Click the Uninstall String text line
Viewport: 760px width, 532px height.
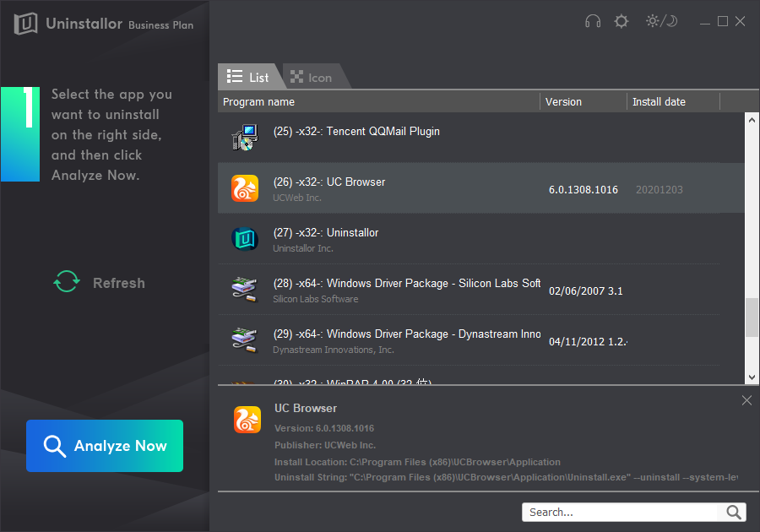(506, 478)
